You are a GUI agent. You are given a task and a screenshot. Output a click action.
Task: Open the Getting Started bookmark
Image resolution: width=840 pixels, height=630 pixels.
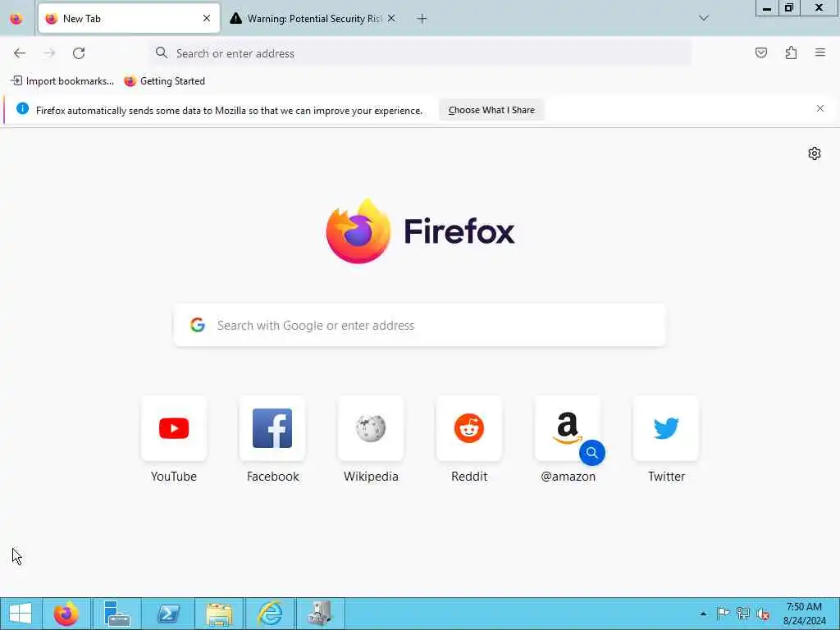(164, 81)
